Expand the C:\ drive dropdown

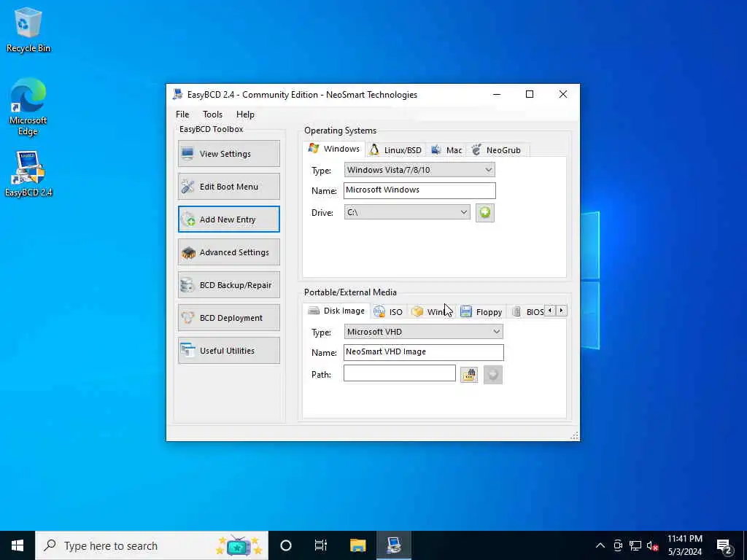407,212
